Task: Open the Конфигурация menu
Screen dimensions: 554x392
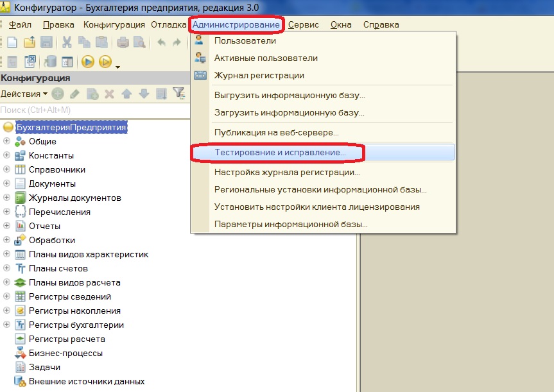Action: pyautogui.click(x=114, y=25)
